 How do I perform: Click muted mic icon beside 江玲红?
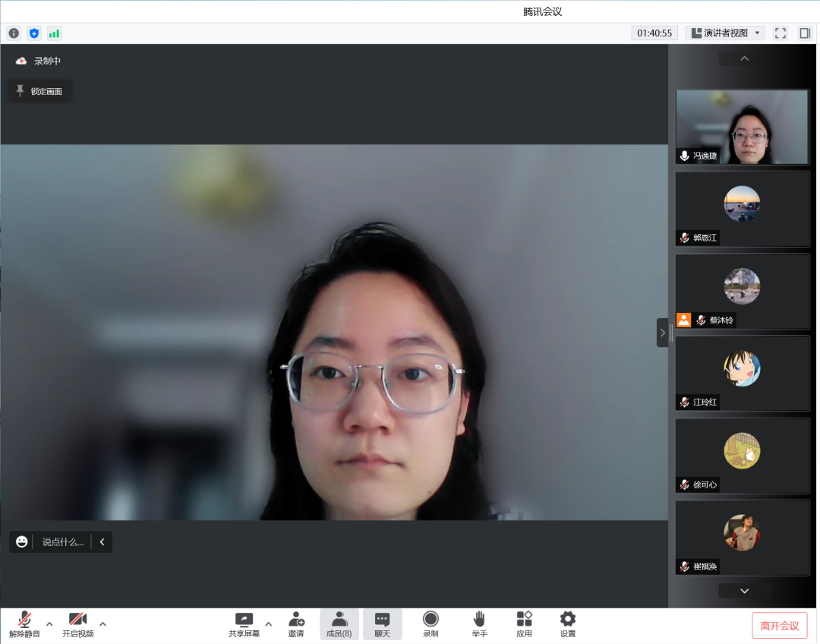click(684, 402)
